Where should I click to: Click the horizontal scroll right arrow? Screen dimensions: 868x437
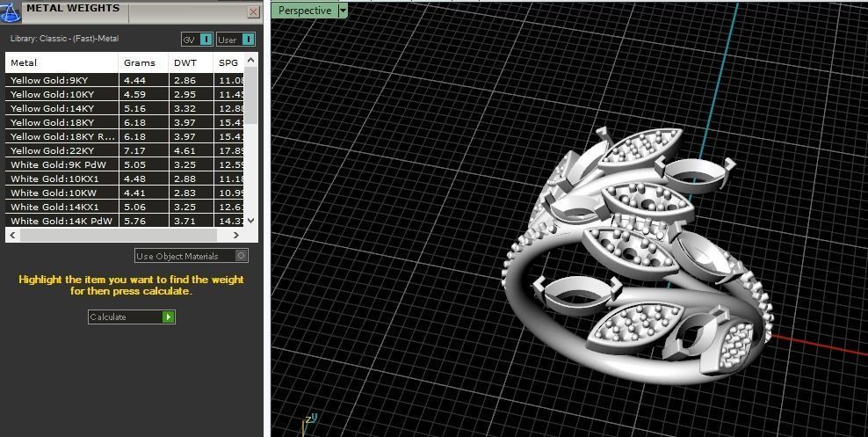pyautogui.click(x=236, y=236)
